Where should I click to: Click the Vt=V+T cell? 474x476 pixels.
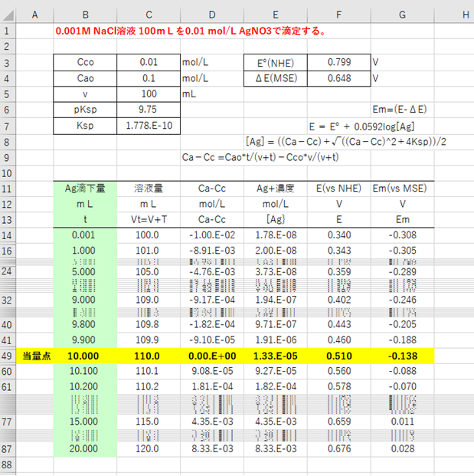(x=149, y=219)
